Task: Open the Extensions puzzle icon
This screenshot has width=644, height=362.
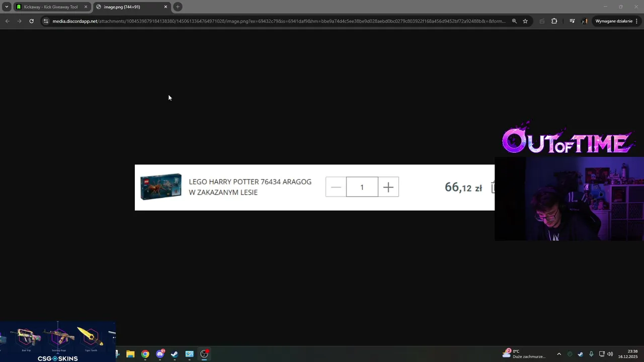Action: point(554,21)
